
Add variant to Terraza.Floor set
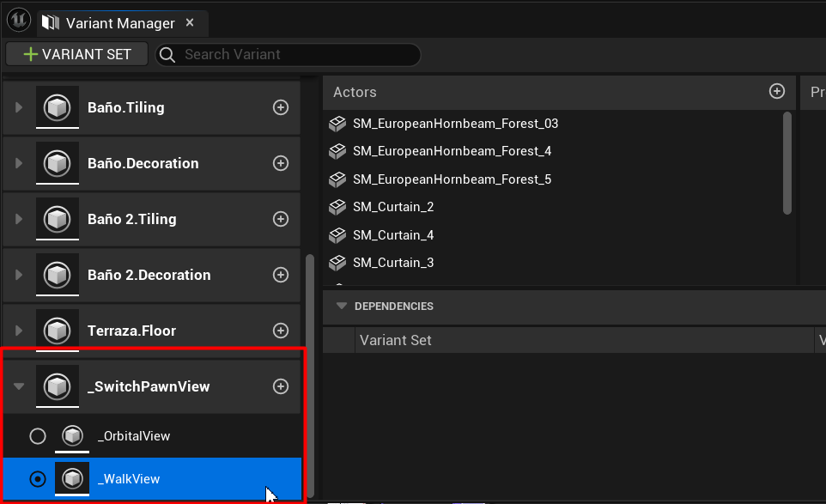[x=280, y=331]
